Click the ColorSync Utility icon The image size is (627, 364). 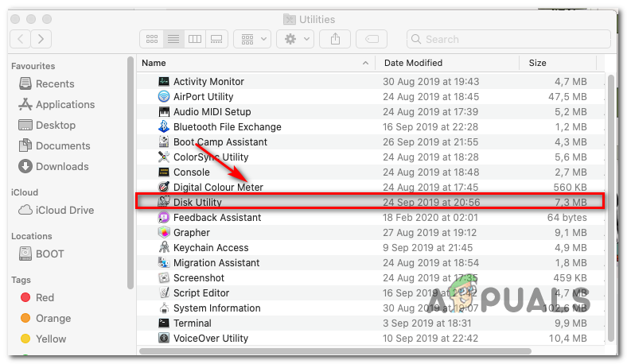164,157
